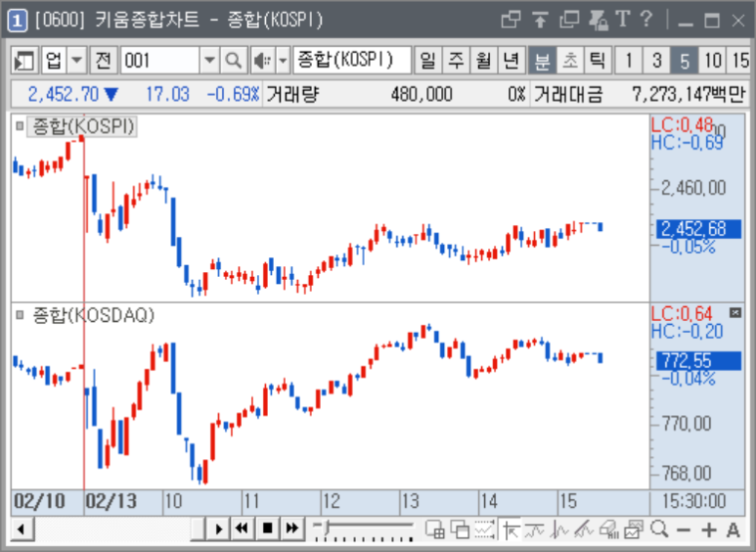The image size is (756, 552).
Task: Click the chart picture save icon
Action: (634, 529)
